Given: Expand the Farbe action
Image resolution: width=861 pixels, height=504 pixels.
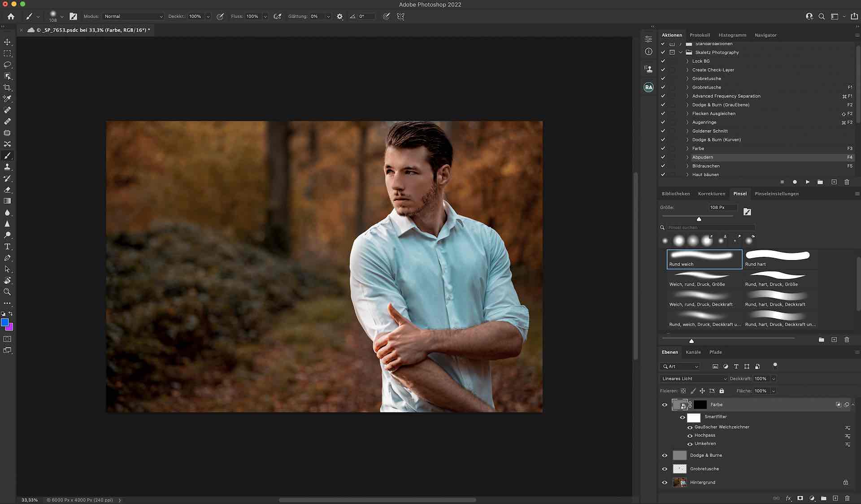Looking at the screenshot, I should (687, 148).
